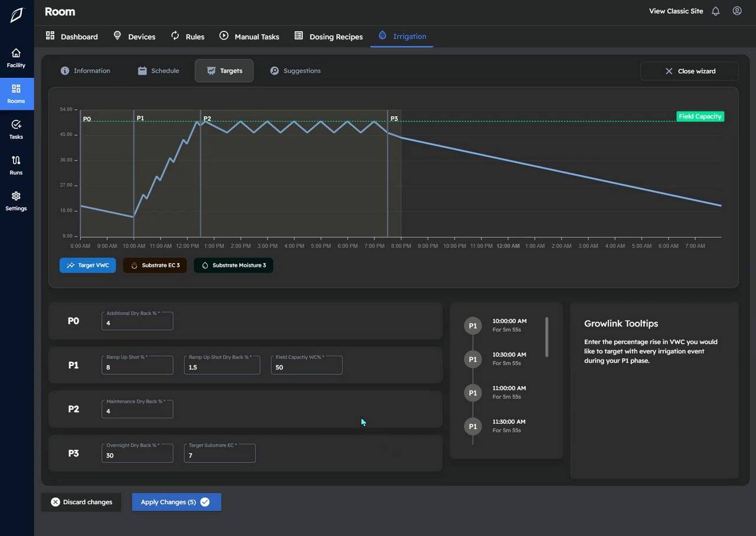Click the Field Capacity chart label
Image resolution: width=756 pixels, height=536 pixels.
click(x=700, y=117)
